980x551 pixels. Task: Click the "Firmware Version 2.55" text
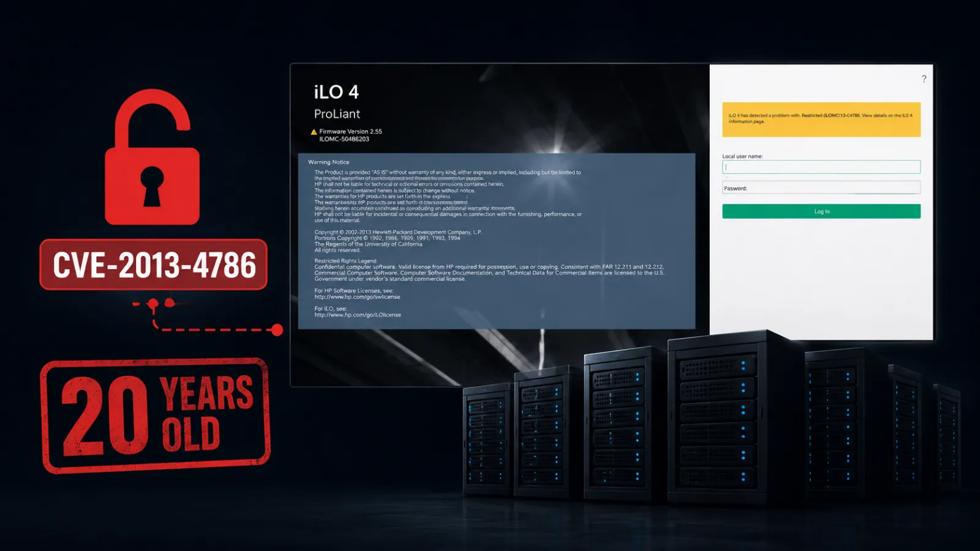pyautogui.click(x=350, y=132)
